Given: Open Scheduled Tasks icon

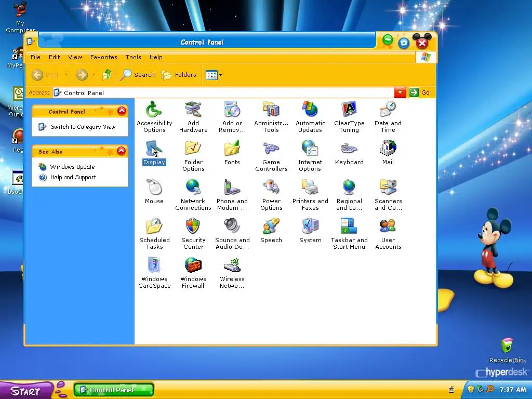Looking at the screenshot, I should tap(154, 234).
